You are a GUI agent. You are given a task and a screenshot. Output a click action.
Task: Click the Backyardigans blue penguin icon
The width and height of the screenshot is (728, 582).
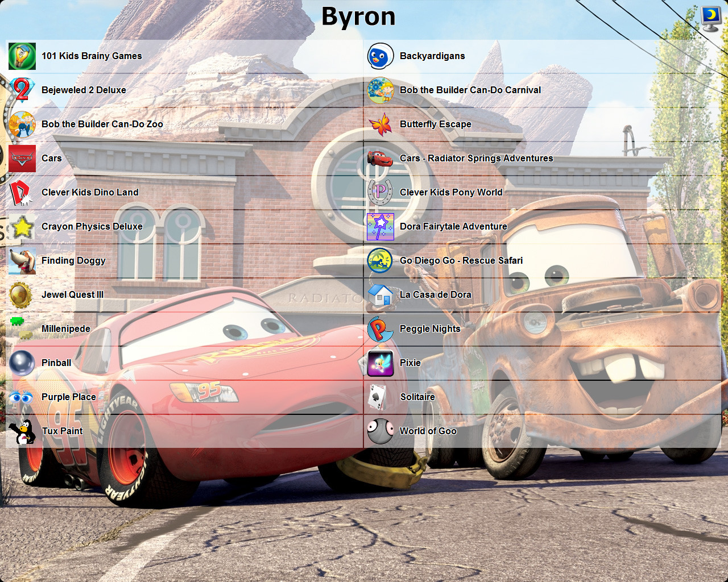(x=380, y=56)
